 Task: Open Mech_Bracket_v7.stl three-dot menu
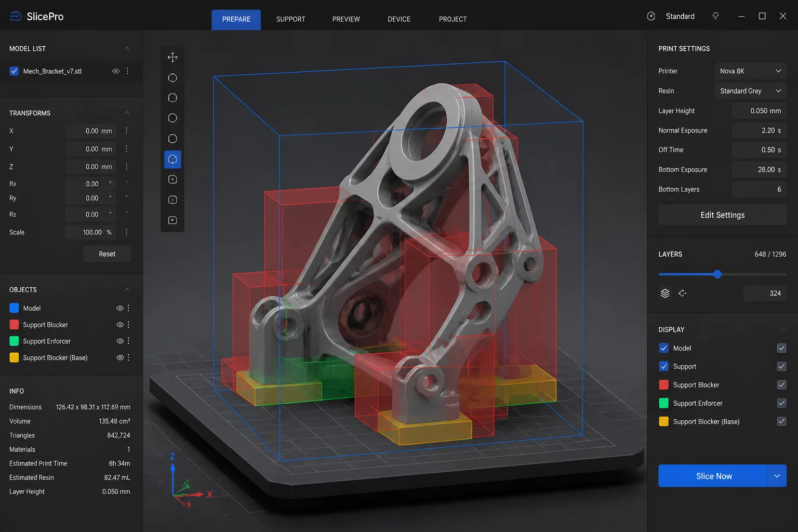coord(128,71)
